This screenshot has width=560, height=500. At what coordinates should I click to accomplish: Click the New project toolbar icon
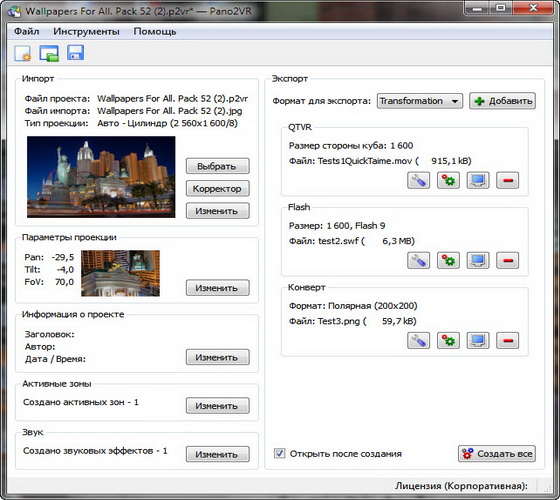(23, 54)
